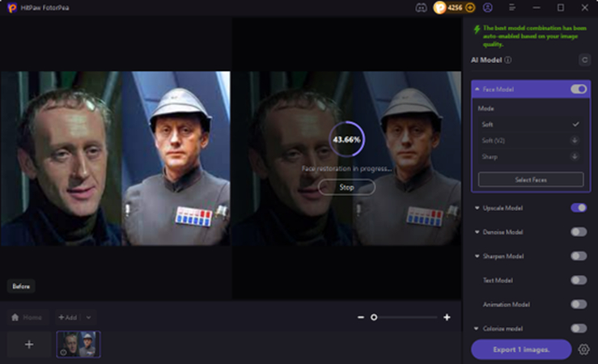This screenshot has height=364, width=598.
Task: Open the hamburger menu in title bar
Action: click(512, 7)
